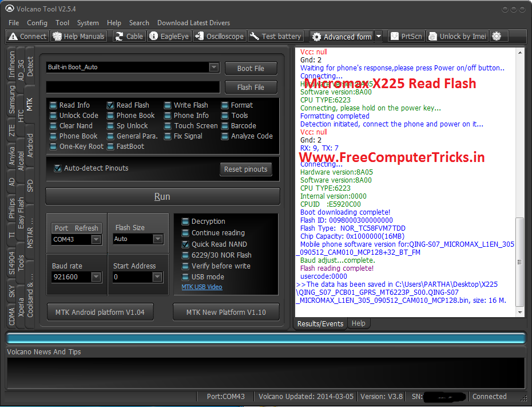Select the SPD side tab
The width and height of the screenshot is (532, 407).
pos(30,185)
